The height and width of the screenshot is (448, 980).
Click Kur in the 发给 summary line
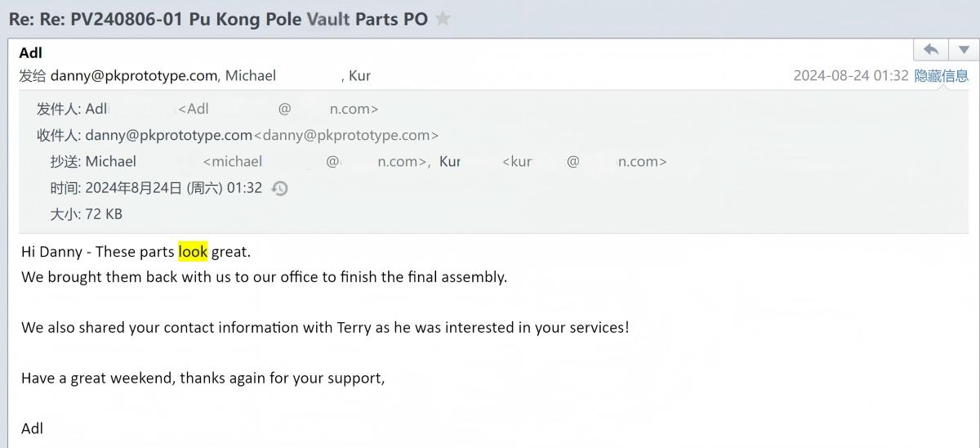point(359,76)
